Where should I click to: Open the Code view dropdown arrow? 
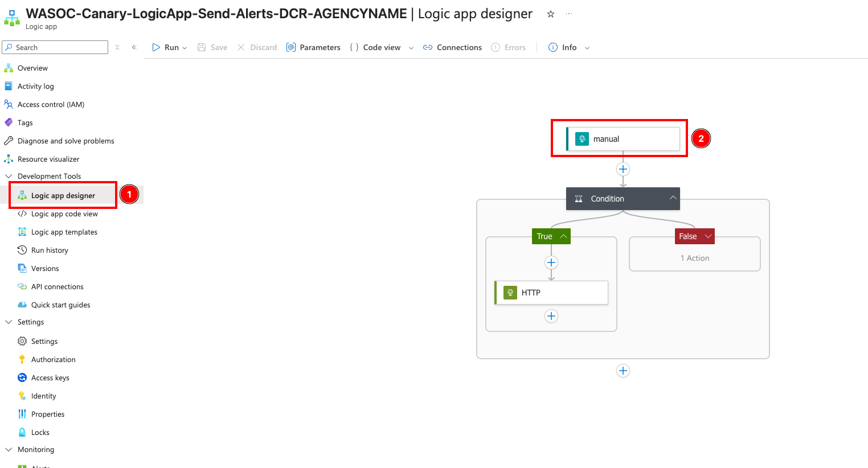[x=411, y=47]
